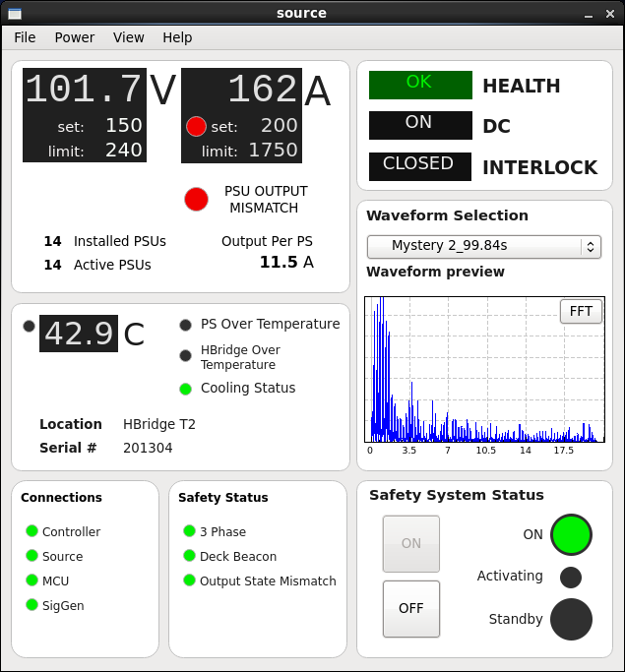Click the window menu icon in title bar
The height and width of the screenshot is (672, 625).
(15, 14)
